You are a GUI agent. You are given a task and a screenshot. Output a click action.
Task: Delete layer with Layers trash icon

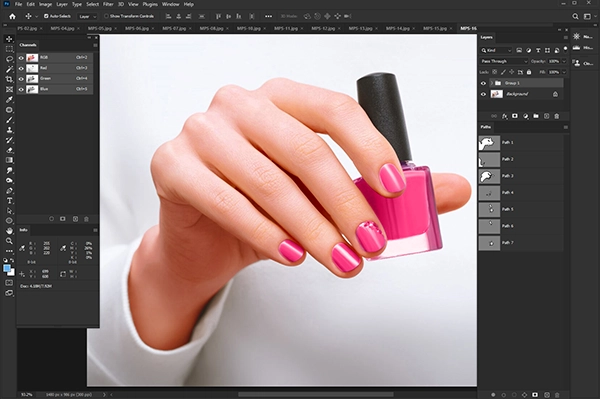[x=557, y=116]
